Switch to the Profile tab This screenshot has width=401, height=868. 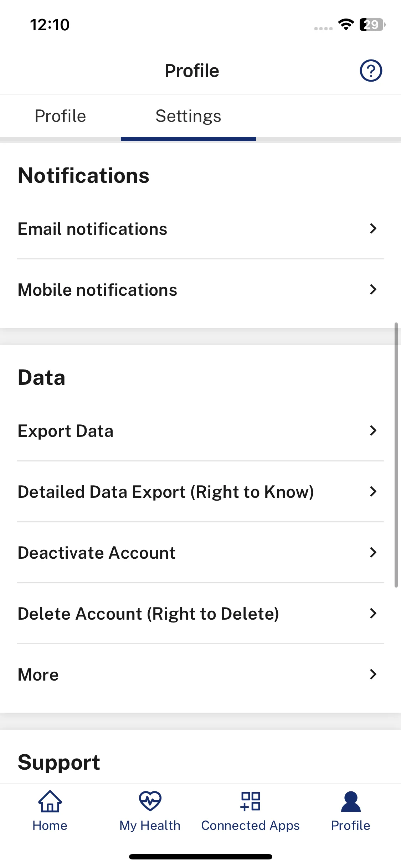click(60, 116)
